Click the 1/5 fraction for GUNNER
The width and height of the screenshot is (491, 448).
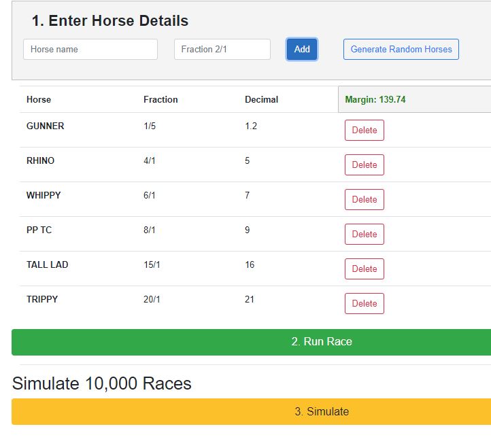click(150, 126)
